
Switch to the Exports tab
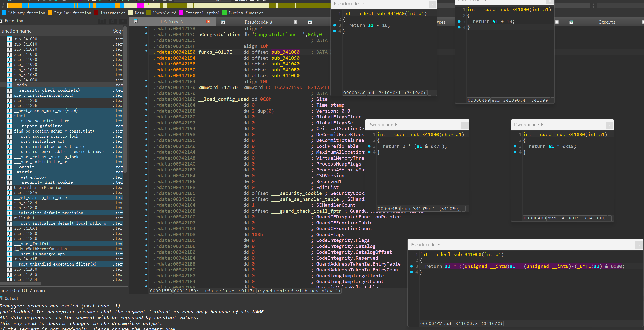(607, 22)
